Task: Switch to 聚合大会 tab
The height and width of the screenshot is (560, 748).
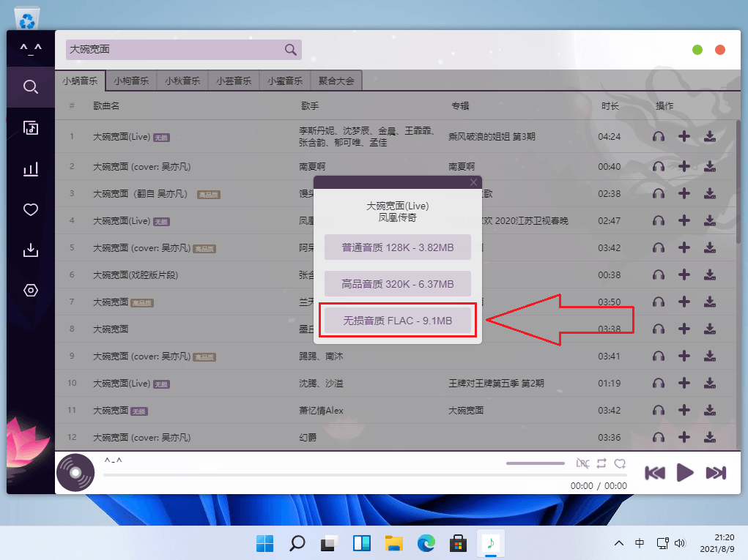Action: click(x=336, y=81)
